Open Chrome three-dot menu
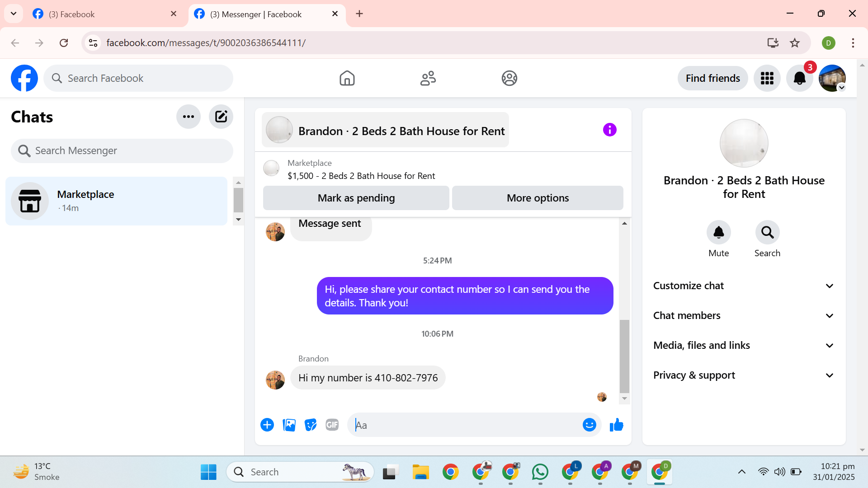The image size is (868, 488). coord(853,43)
